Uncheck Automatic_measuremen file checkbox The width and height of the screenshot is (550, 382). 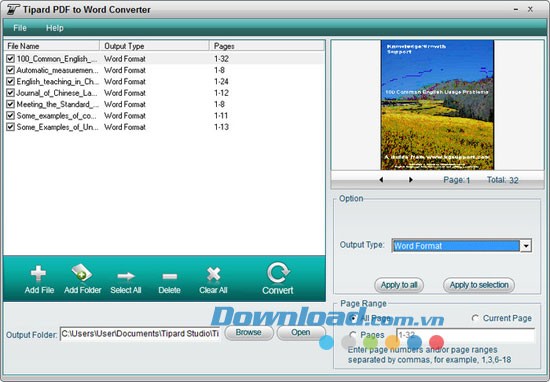[11, 70]
